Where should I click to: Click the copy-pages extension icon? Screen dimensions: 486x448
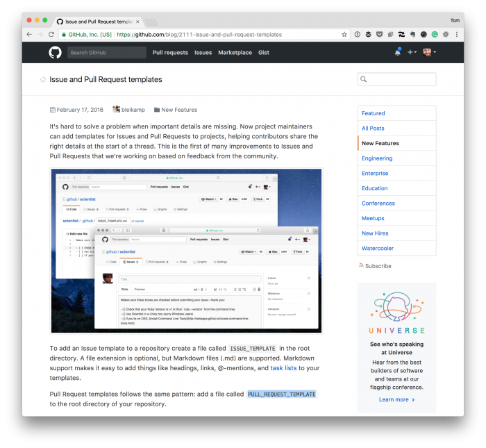(390, 35)
